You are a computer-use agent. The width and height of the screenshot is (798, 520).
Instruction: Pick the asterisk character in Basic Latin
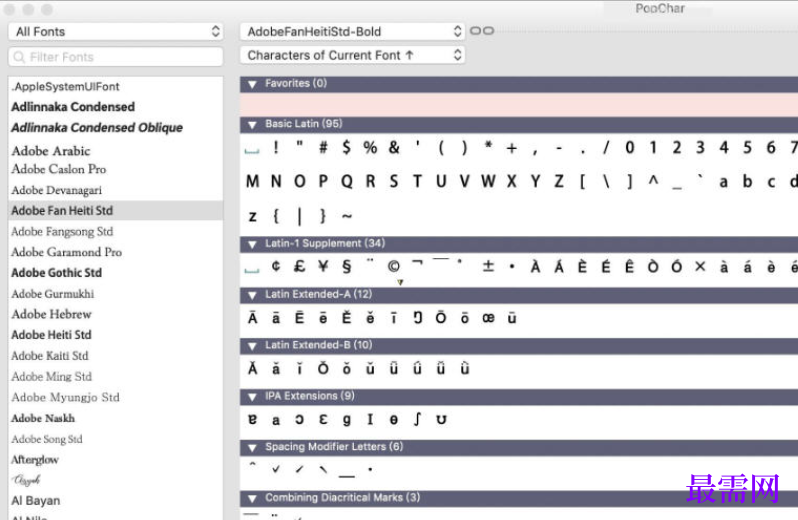point(488,145)
